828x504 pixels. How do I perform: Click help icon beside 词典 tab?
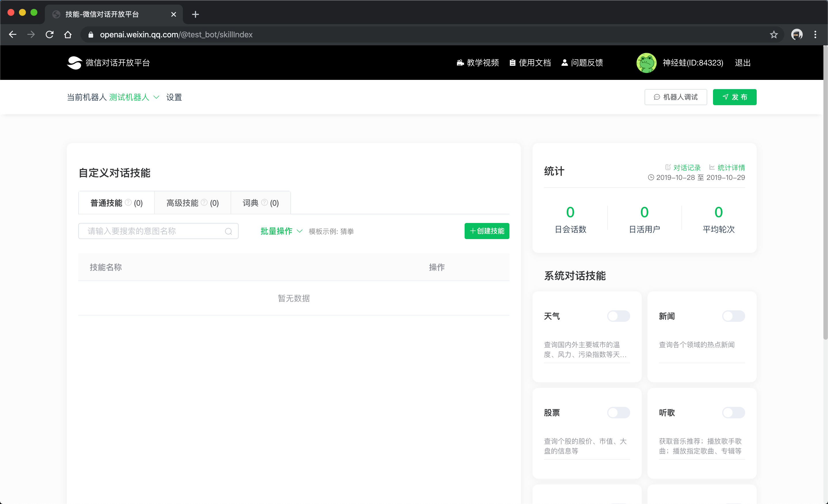[264, 203]
